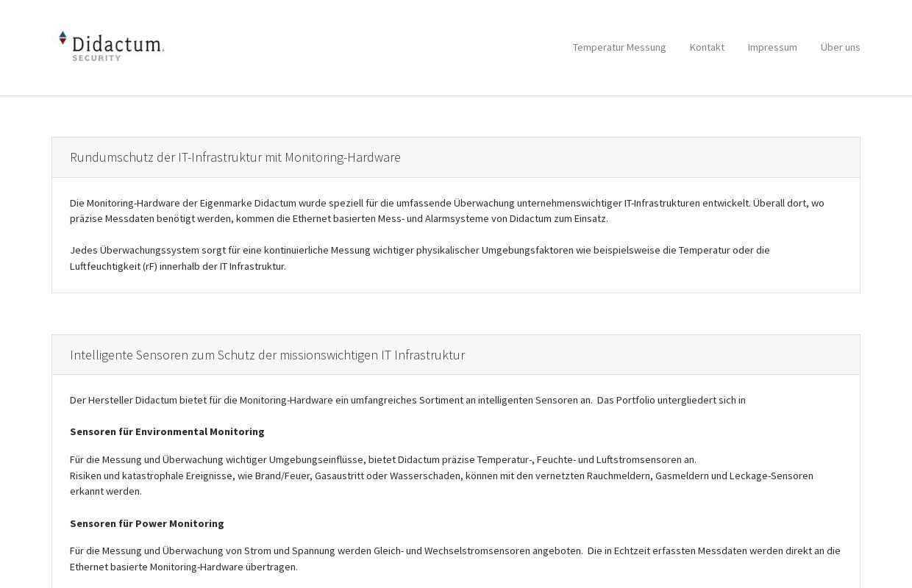
Task: Select the Didactum arrow emblem icon
Action: (63, 37)
